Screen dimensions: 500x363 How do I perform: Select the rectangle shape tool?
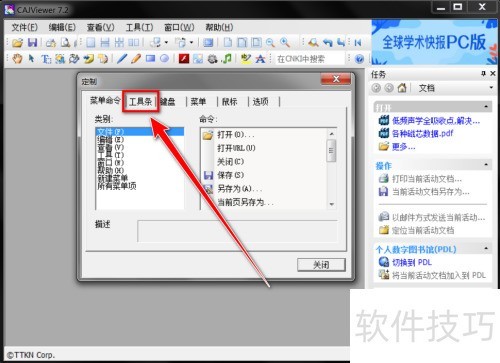[x=150, y=59]
